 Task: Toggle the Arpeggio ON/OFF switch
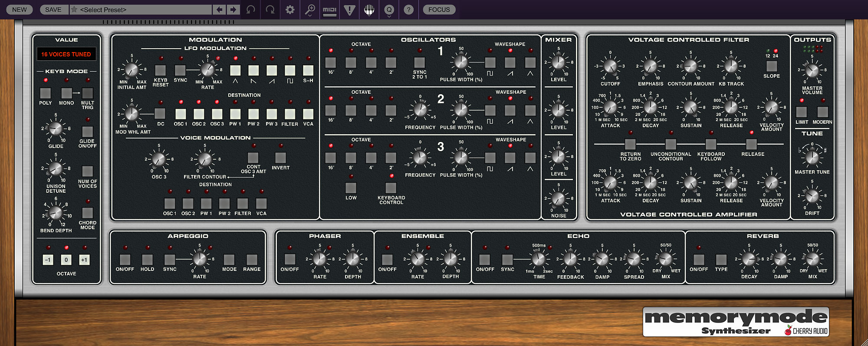point(125,260)
